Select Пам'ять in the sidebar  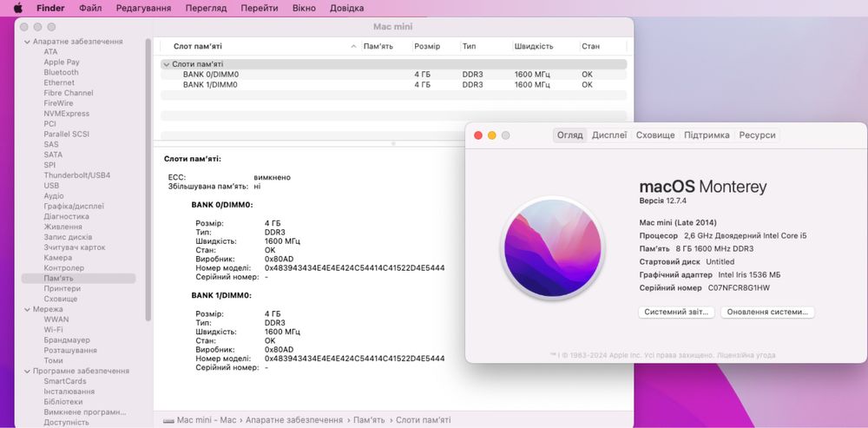tap(78, 279)
